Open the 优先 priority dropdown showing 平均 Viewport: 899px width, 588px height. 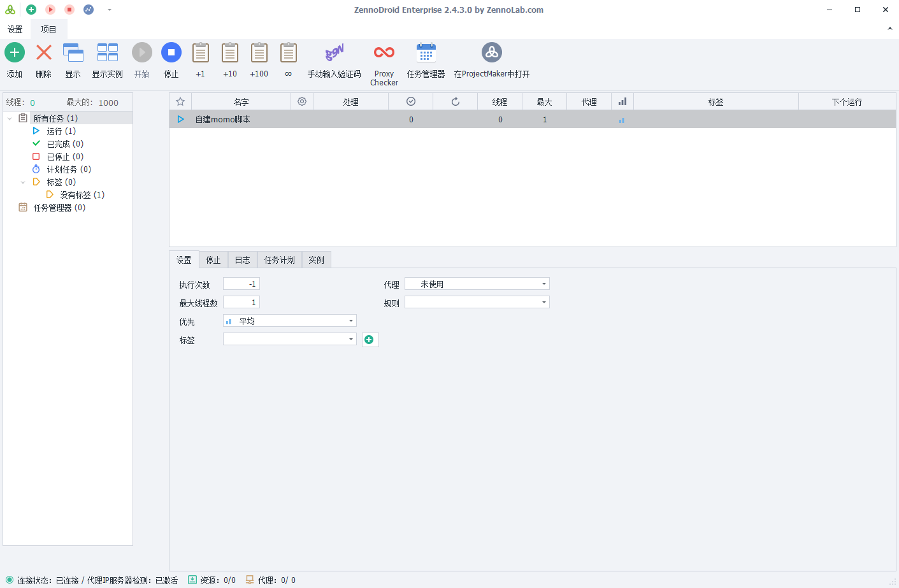290,321
